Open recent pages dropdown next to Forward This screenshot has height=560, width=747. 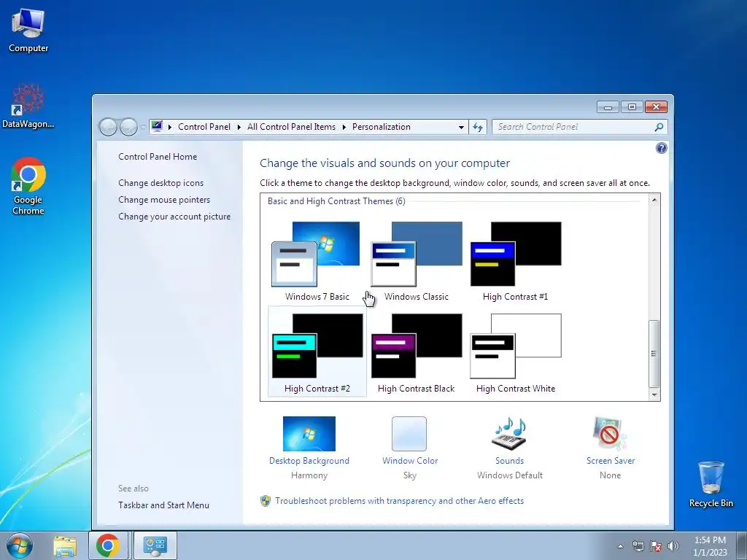[x=143, y=127]
